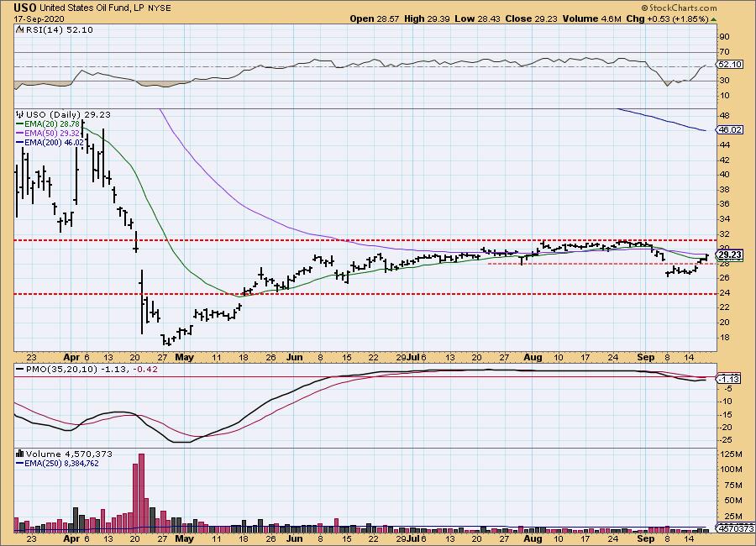Click the Aug label below the price panel

533,357
